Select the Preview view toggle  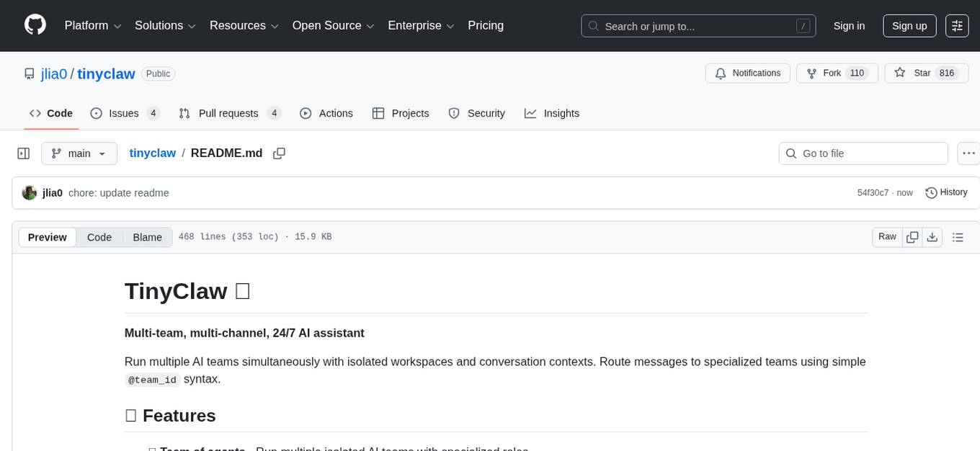pos(48,238)
